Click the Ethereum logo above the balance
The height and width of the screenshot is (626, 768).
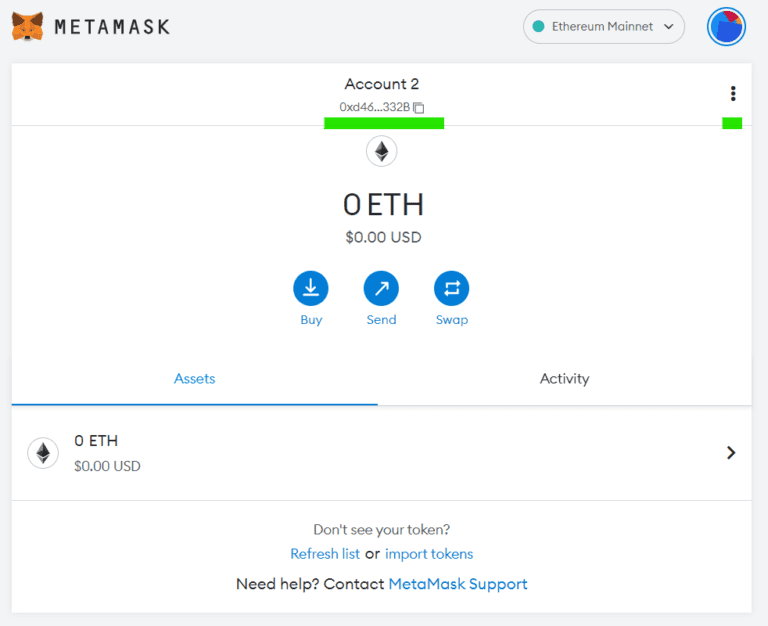point(382,151)
